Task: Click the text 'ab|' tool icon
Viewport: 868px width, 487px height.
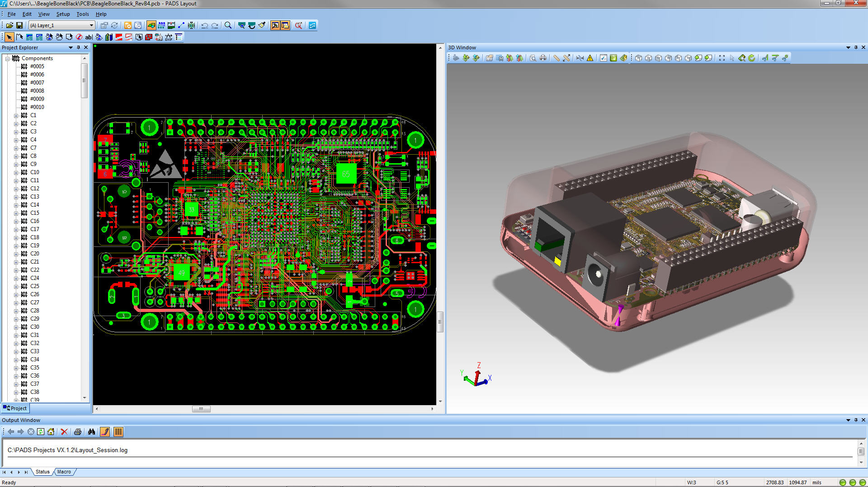Action: (89, 37)
